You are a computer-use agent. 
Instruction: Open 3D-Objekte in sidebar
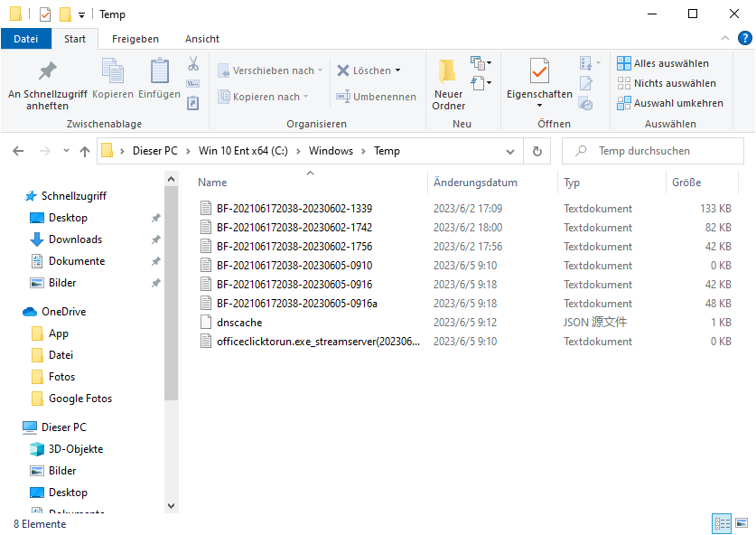tap(76, 449)
